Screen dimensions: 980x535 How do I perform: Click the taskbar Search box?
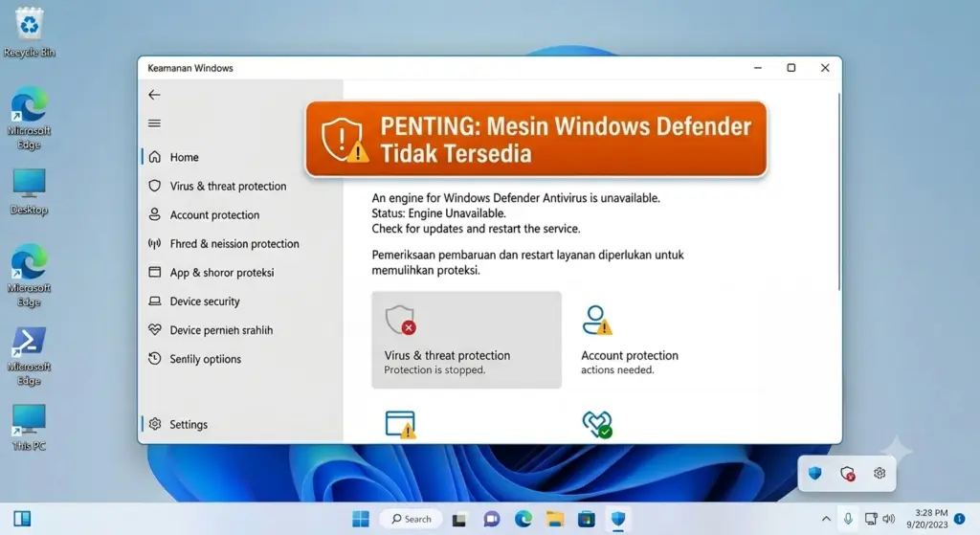tap(412, 519)
